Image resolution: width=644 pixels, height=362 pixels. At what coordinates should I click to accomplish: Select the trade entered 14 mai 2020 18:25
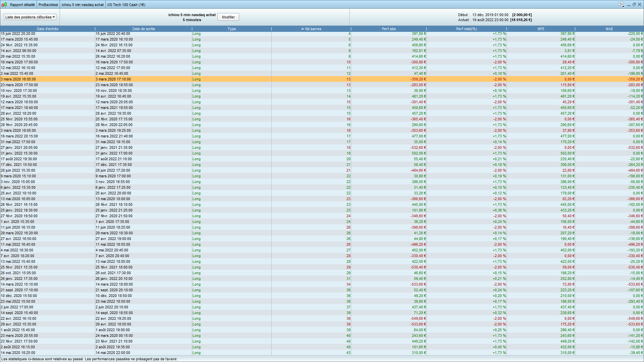(18, 353)
